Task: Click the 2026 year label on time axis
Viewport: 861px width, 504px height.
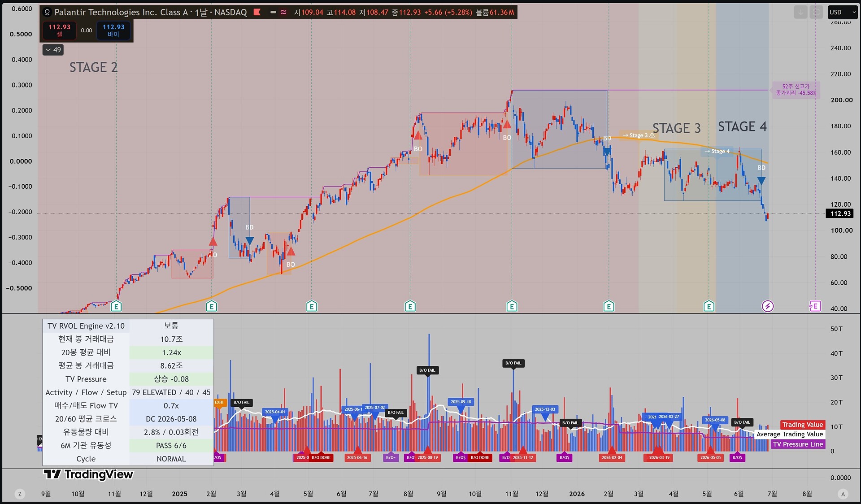Action: [x=577, y=494]
